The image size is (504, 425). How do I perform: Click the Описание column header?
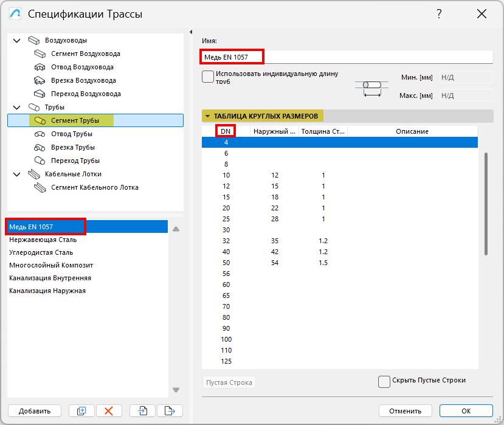pos(412,131)
